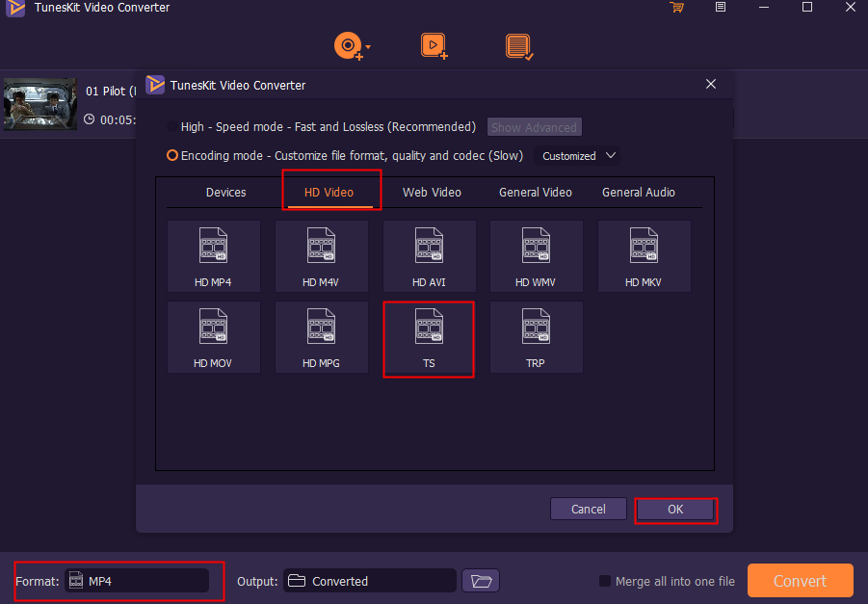Start conversion with the Convert button

[800, 581]
